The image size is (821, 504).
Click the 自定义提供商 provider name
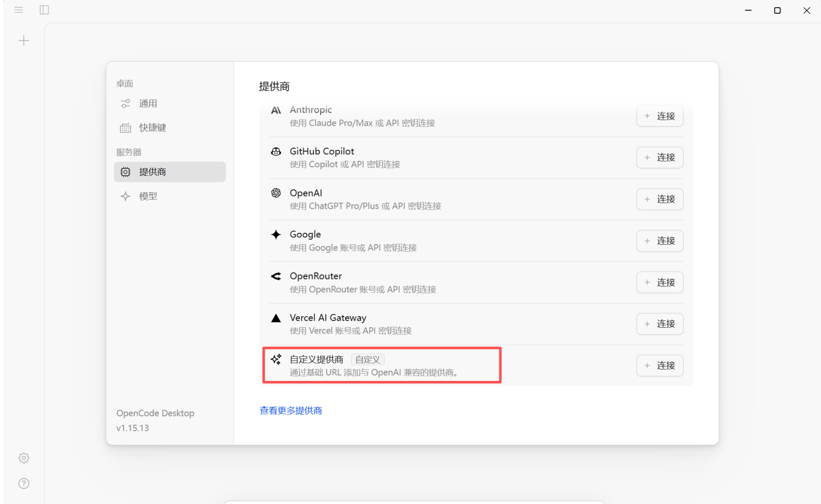coord(317,360)
